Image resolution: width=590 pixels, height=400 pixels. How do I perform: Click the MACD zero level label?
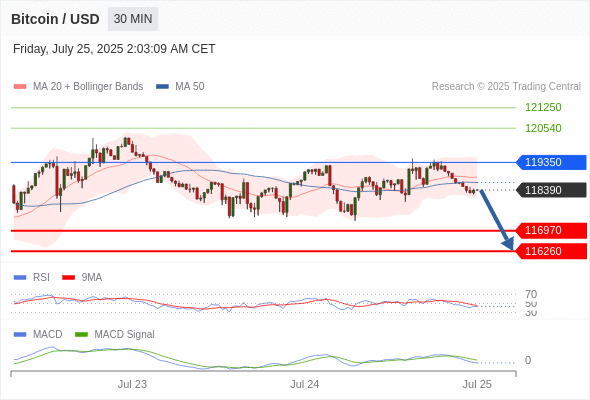pyautogui.click(x=528, y=360)
